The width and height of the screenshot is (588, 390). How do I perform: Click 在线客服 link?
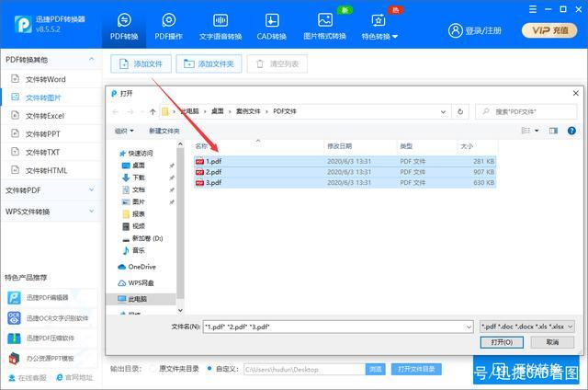point(28,377)
